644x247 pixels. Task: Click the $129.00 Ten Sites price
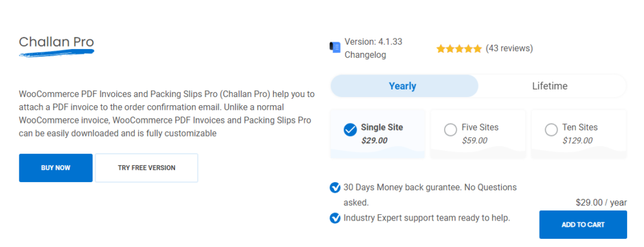point(577,141)
